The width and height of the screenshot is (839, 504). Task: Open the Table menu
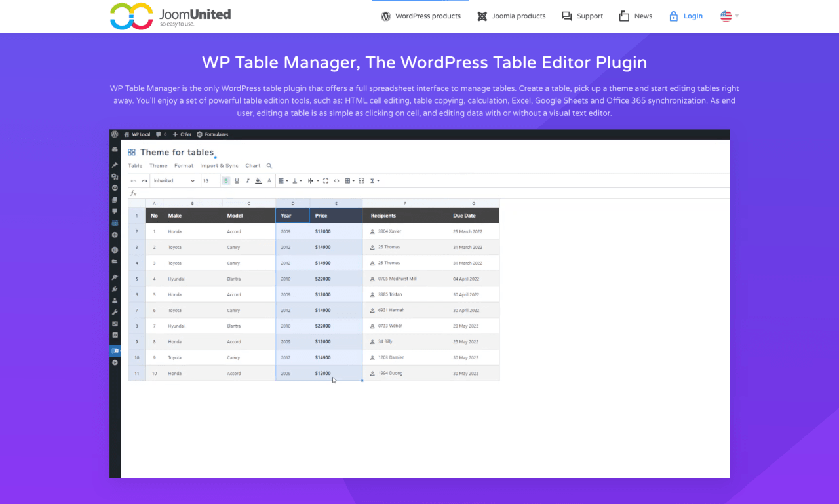point(135,166)
